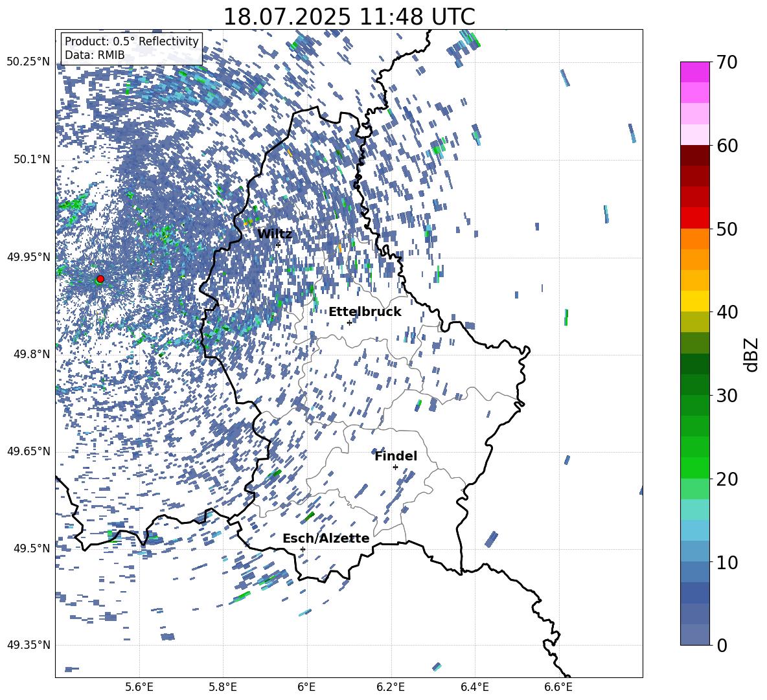The image size is (767, 700).
Task: Click the yellow 40 dBZ swatch
Action: [694, 301]
